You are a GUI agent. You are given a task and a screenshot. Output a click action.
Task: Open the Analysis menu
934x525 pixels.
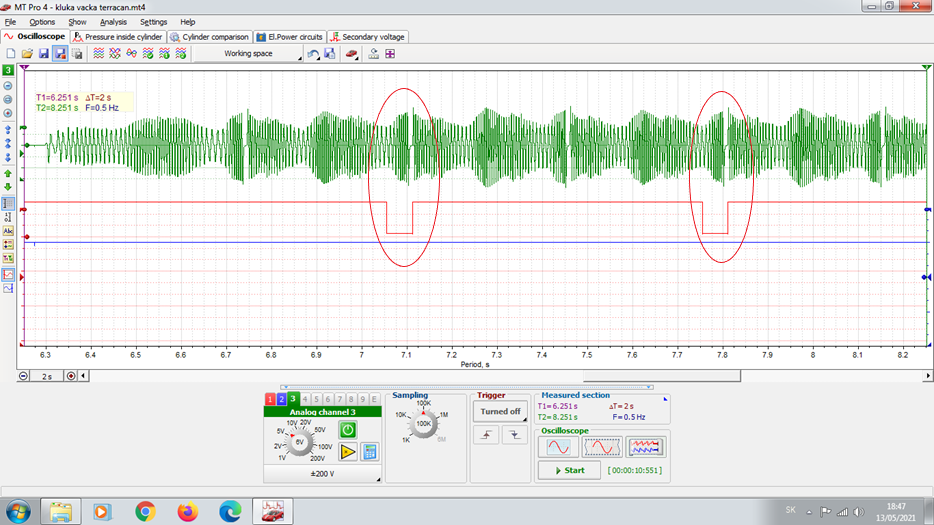pyautogui.click(x=113, y=22)
